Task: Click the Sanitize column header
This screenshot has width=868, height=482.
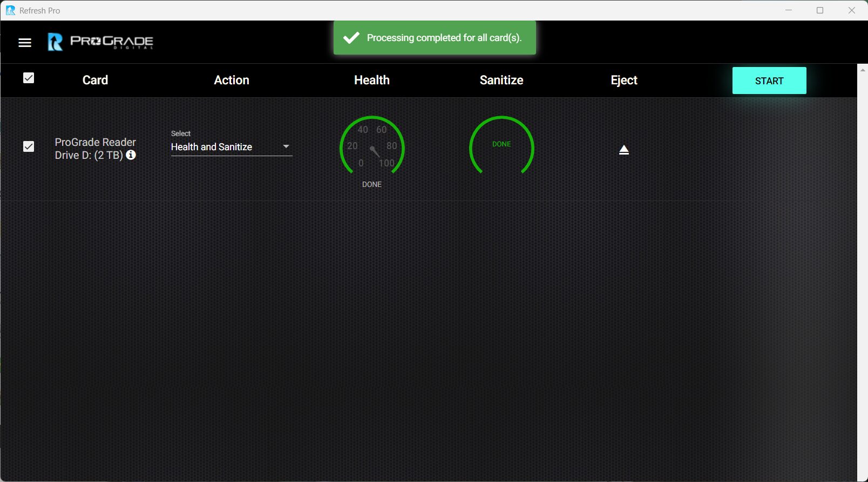Action: coord(501,80)
